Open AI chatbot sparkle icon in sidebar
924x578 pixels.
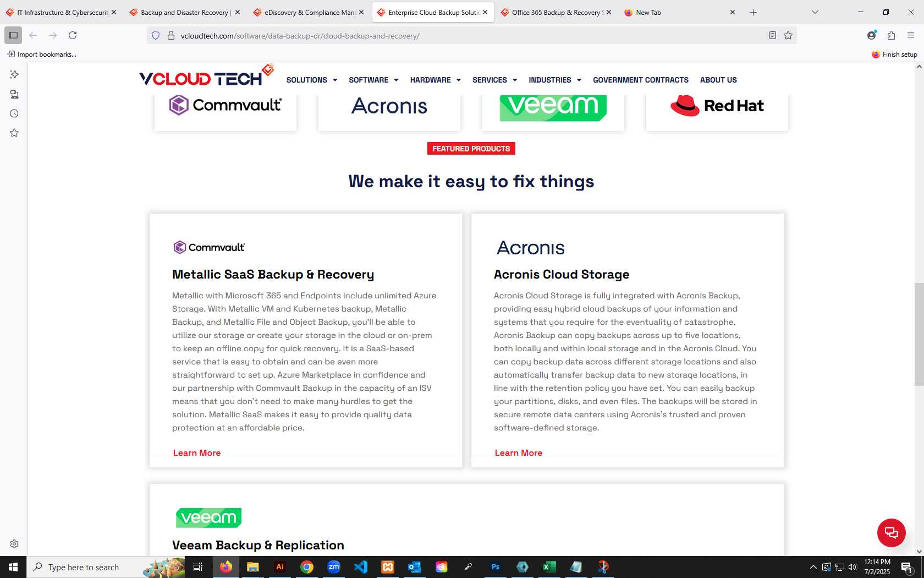tap(14, 74)
